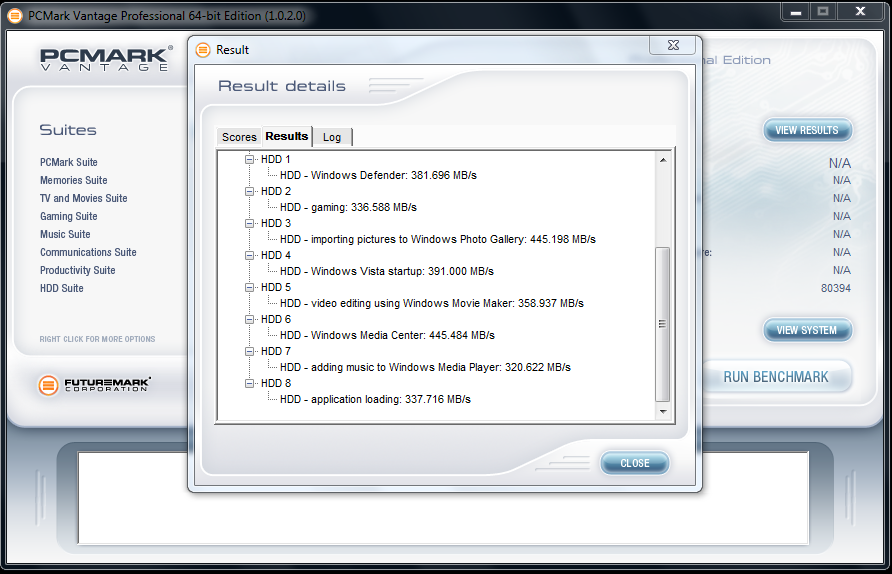Select 'HDD - gaming: 336.588 MB/s' row
The width and height of the screenshot is (892, 574).
coord(348,208)
